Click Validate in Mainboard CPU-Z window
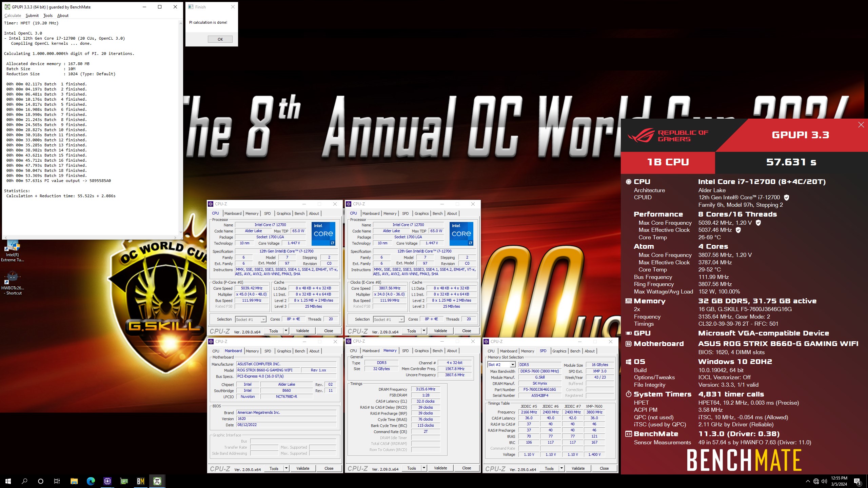Image resolution: width=868 pixels, height=488 pixels. coord(303,468)
